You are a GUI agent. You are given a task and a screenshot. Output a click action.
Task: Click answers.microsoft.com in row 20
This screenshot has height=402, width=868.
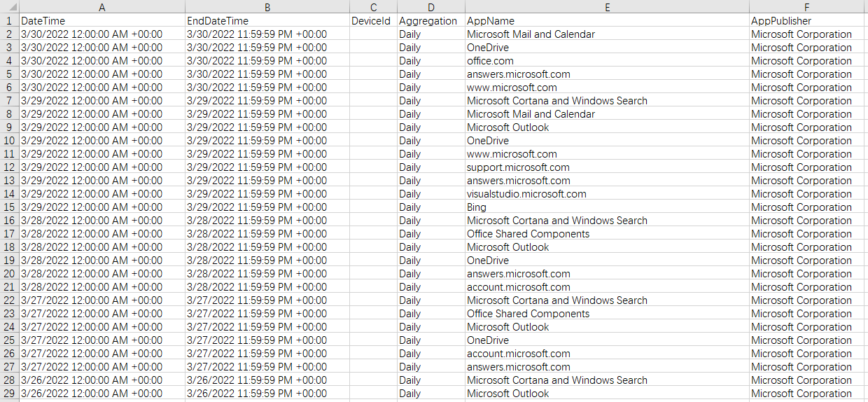[x=607, y=274]
